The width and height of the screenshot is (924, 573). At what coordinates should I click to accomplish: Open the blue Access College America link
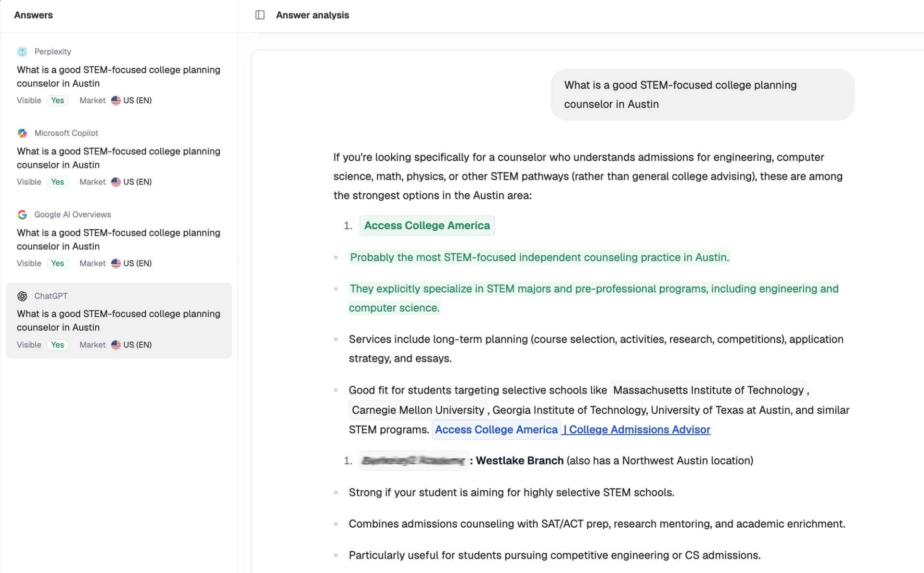coord(496,430)
